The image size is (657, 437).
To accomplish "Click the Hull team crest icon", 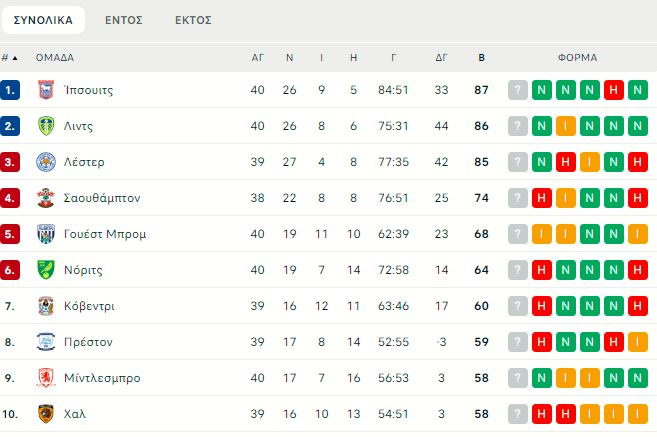I will click(x=45, y=414).
